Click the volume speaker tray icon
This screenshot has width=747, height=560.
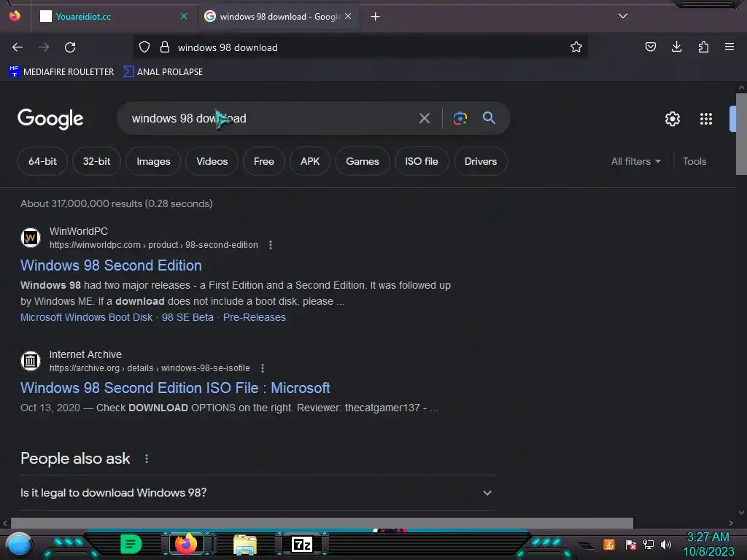pyautogui.click(x=665, y=544)
